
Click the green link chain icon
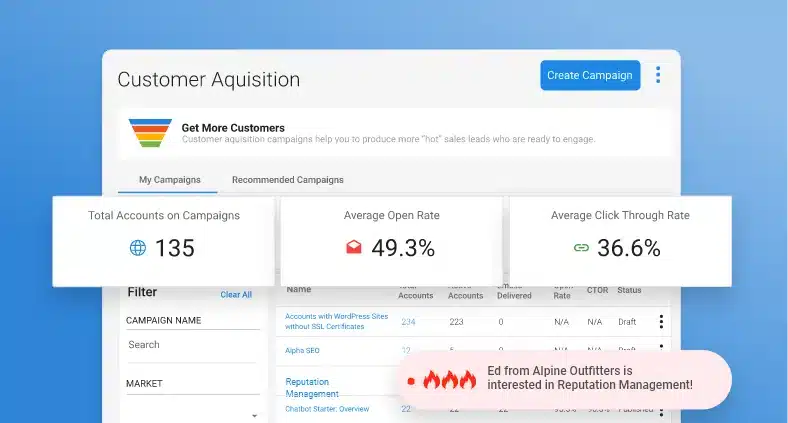580,248
